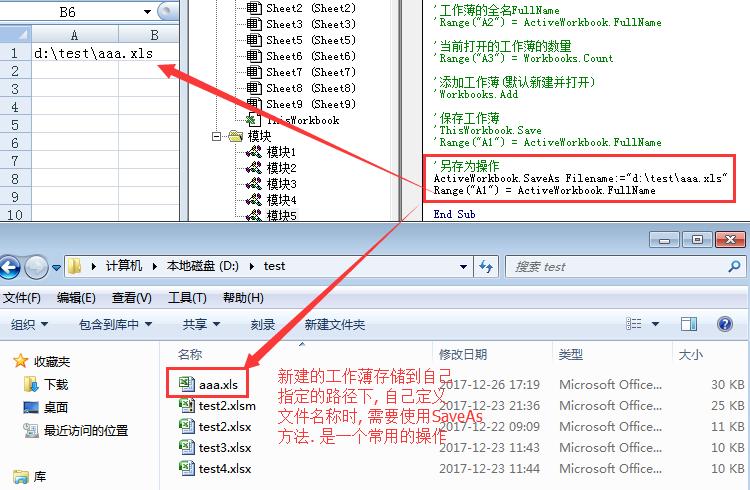The image size is (750, 490).
Task: Sort by the 类型 column header
Action: [570, 354]
